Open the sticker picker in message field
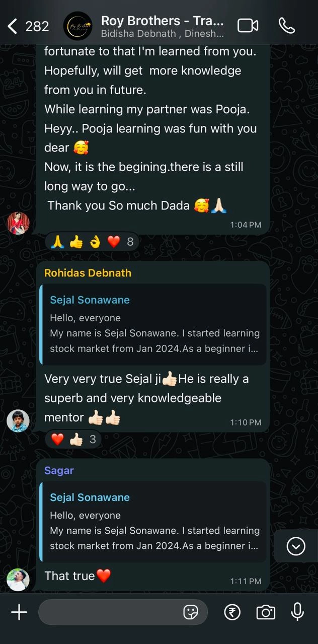The height and width of the screenshot is (644, 318). pyautogui.click(x=191, y=612)
